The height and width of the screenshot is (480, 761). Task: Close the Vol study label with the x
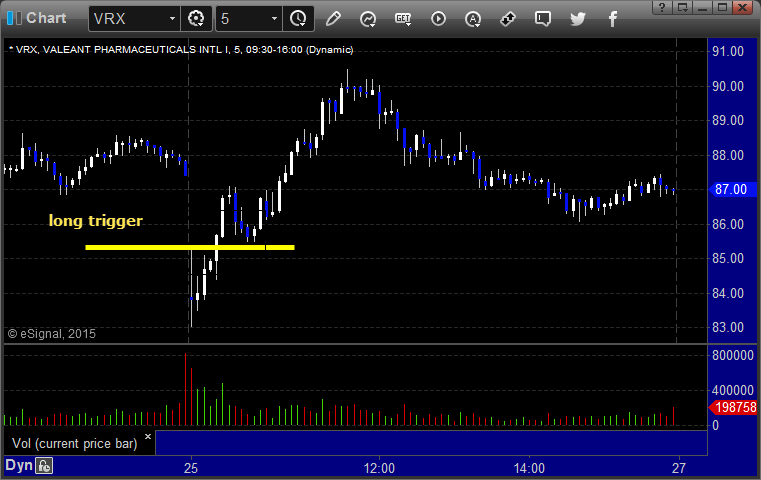148,436
